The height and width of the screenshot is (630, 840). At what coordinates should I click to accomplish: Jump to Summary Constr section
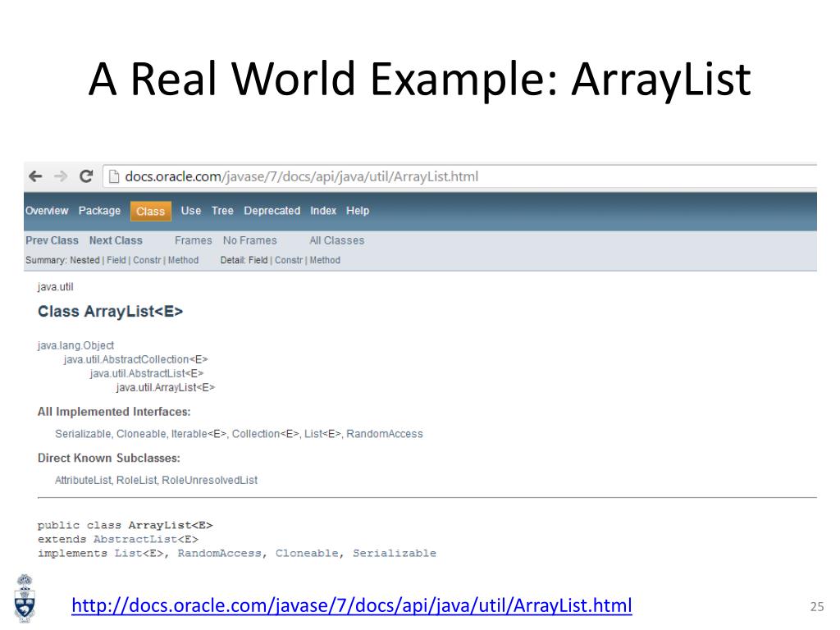click(x=147, y=260)
